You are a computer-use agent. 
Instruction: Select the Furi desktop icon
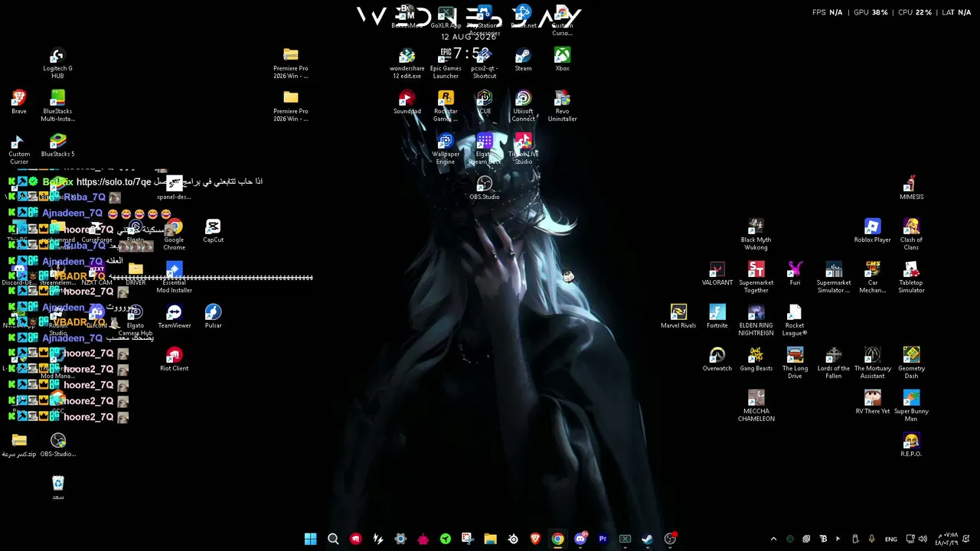click(x=795, y=274)
